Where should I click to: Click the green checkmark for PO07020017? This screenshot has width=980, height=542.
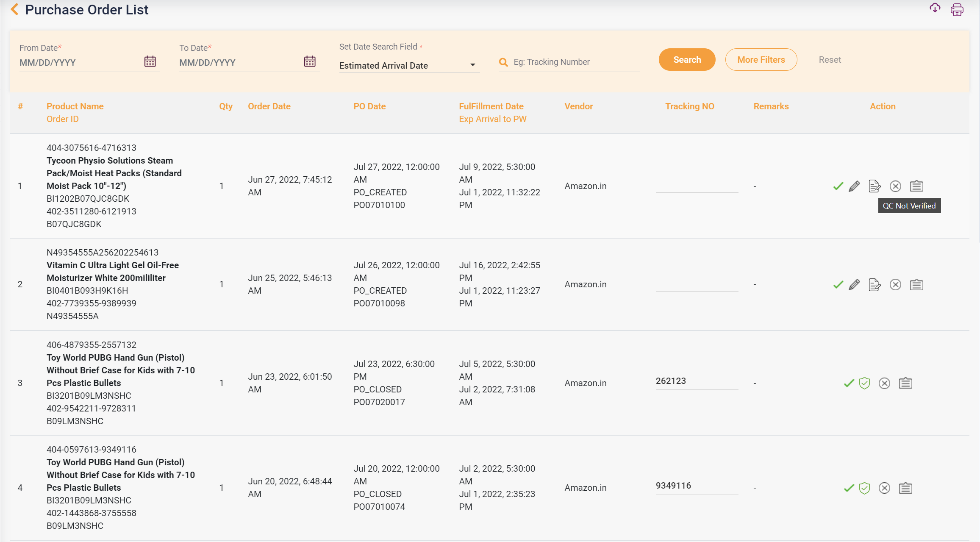(849, 384)
